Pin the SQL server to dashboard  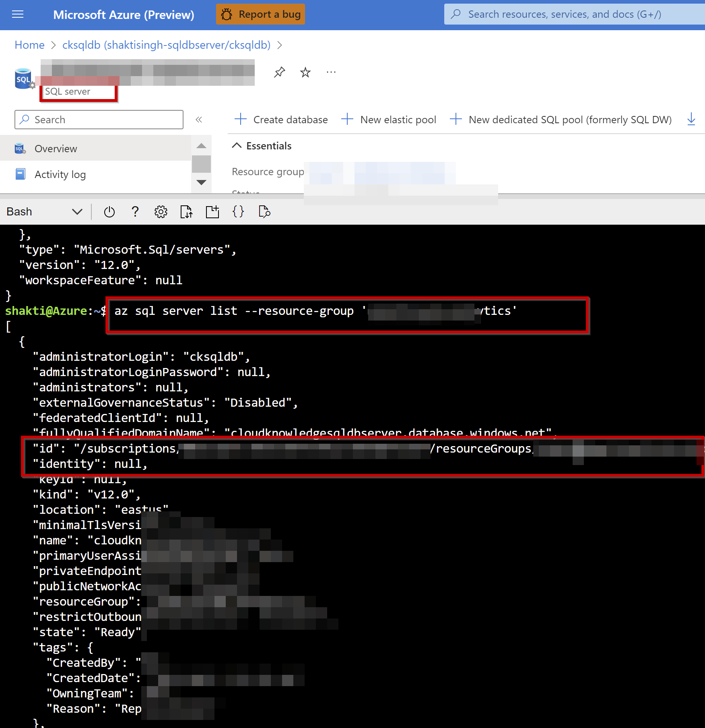click(x=279, y=72)
